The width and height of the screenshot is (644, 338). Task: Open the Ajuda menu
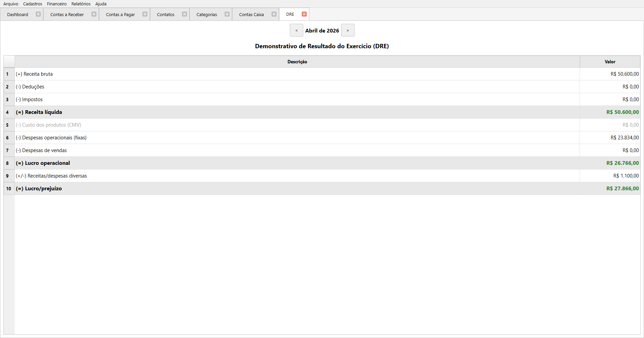tap(101, 4)
